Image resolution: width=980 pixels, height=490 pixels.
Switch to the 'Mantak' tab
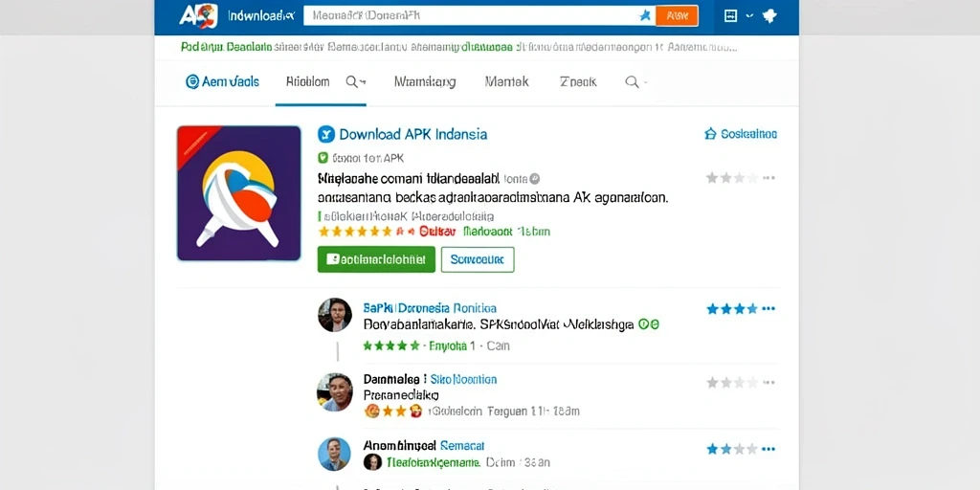(x=507, y=82)
